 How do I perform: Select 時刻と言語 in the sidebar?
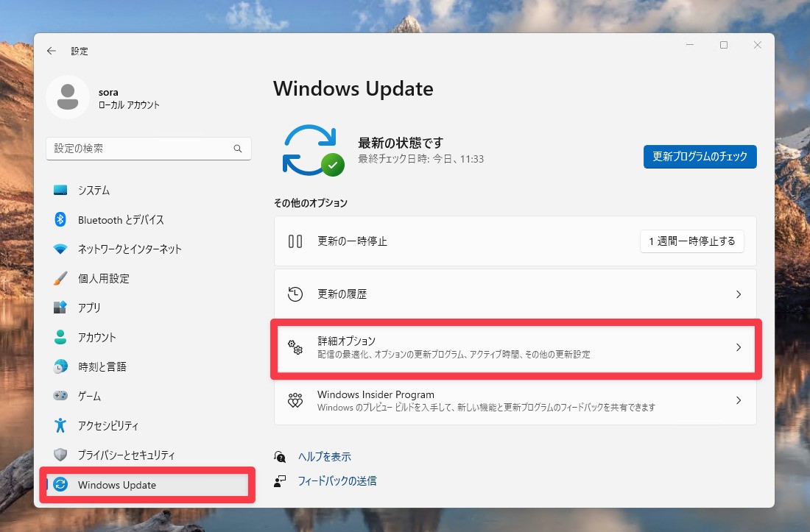tap(149, 366)
